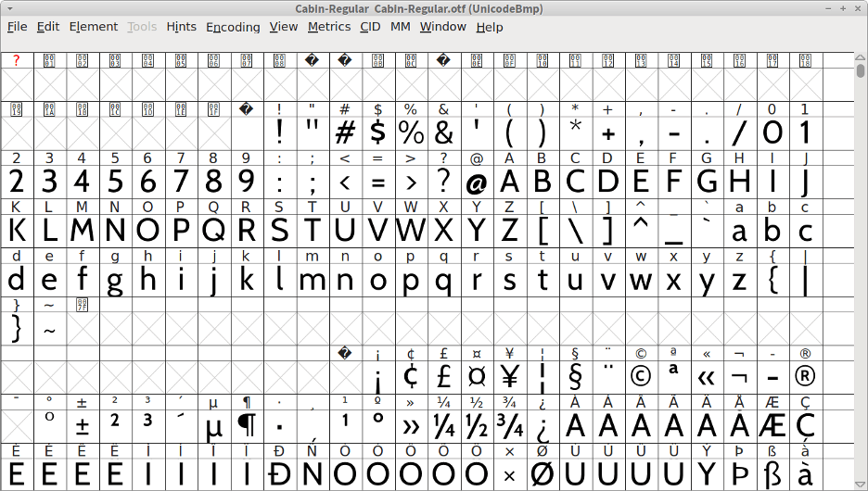
Task: Open the window menu arrow in title bar
Action: click(x=10, y=8)
